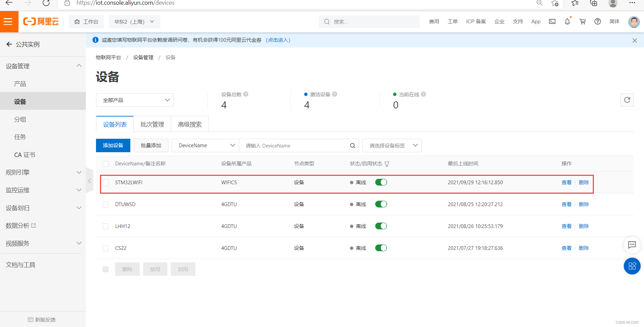
Task: Open the help question-mark icon
Action: click(x=598, y=22)
